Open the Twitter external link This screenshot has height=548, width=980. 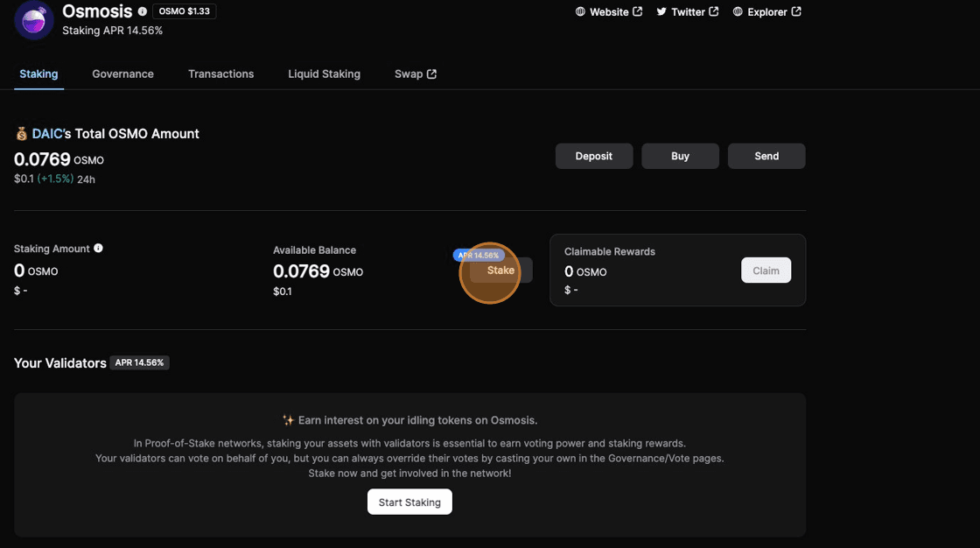(x=688, y=12)
